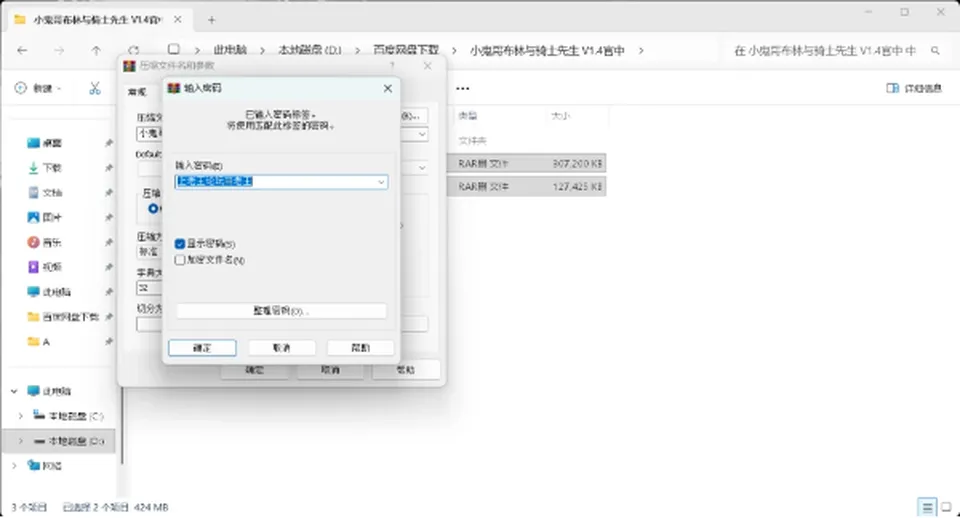Click the cut scissors icon in toolbar
This screenshot has height=518, width=960.
pos(95,89)
